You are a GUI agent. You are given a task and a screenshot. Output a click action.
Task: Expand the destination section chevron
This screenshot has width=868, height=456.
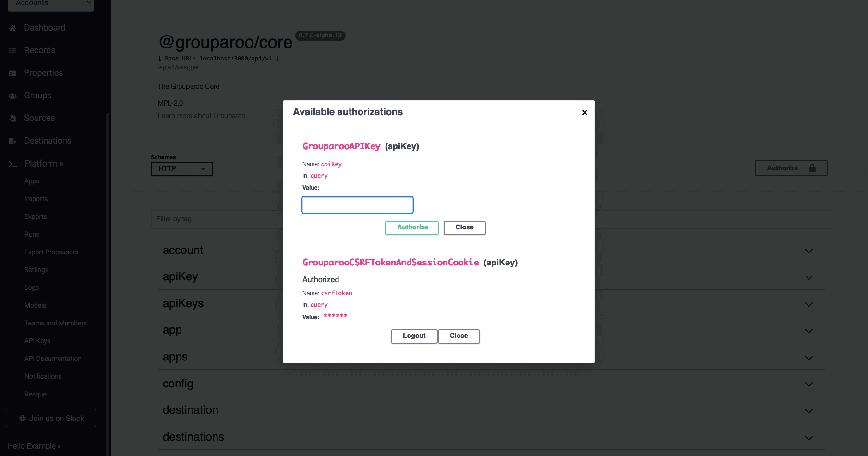coord(808,411)
